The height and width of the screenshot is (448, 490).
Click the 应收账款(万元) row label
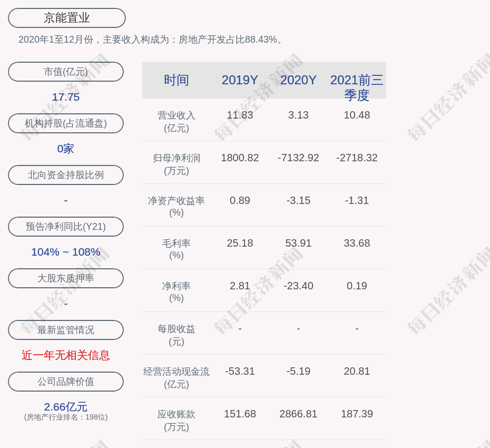click(177, 421)
